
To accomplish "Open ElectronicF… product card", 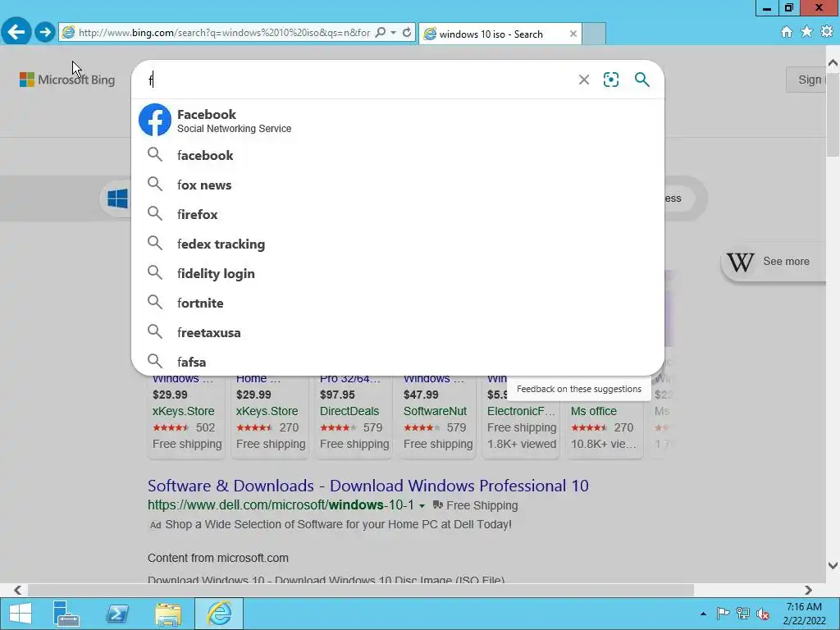I will coord(521,423).
